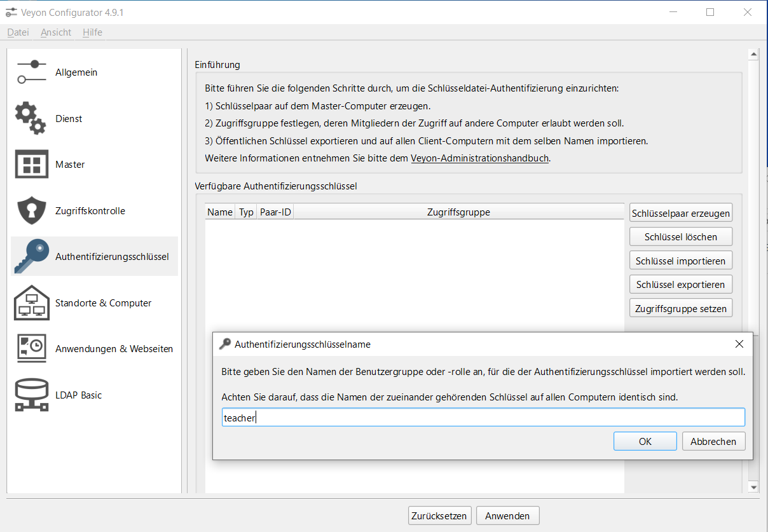This screenshot has height=532, width=768.
Task: Sort by the Paar-ID column header
Action: point(275,212)
